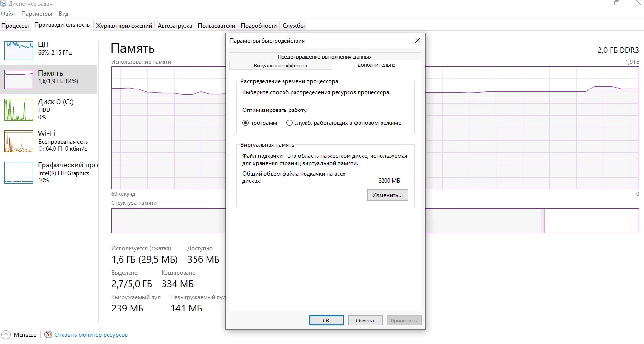Switch to the Автозагрузка tab

[175, 25]
